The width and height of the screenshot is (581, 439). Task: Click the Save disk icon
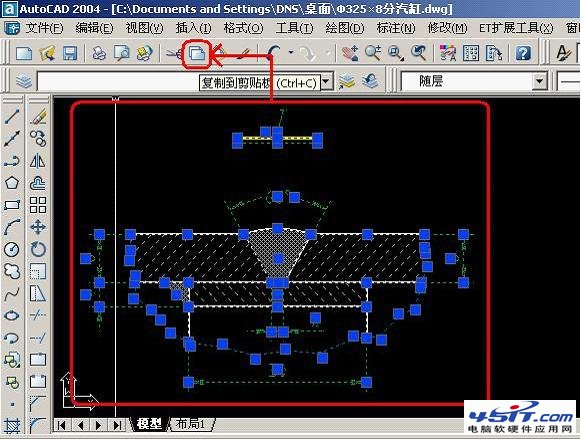pos(70,53)
